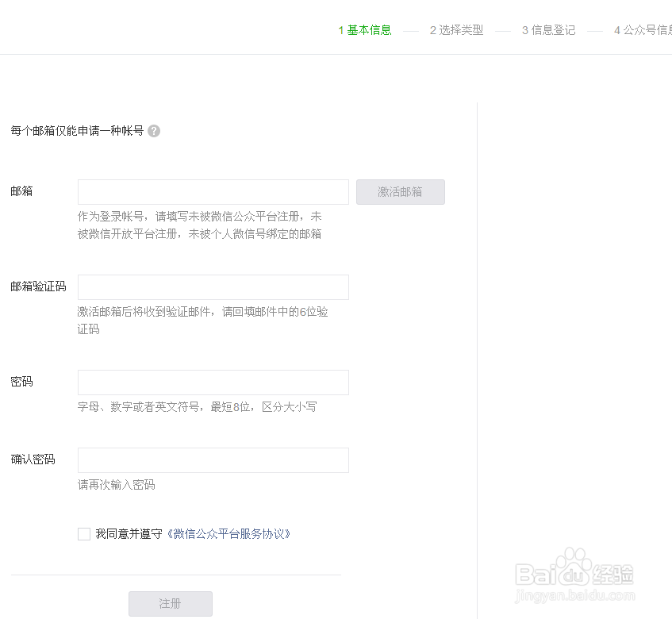Click the grey step "3" number indicator
672x619 pixels.
[x=524, y=29]
